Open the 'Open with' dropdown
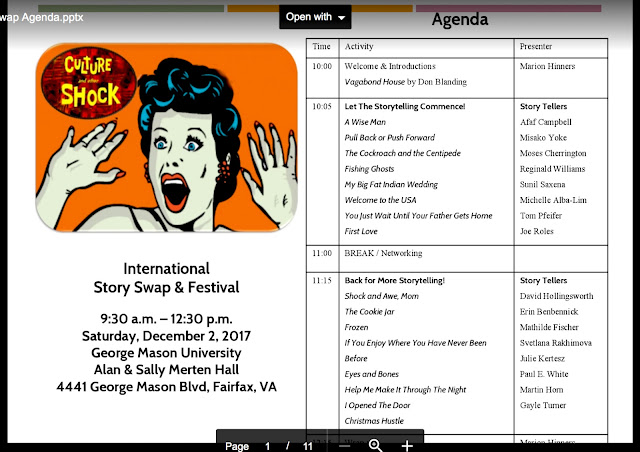 pos(315,17)
